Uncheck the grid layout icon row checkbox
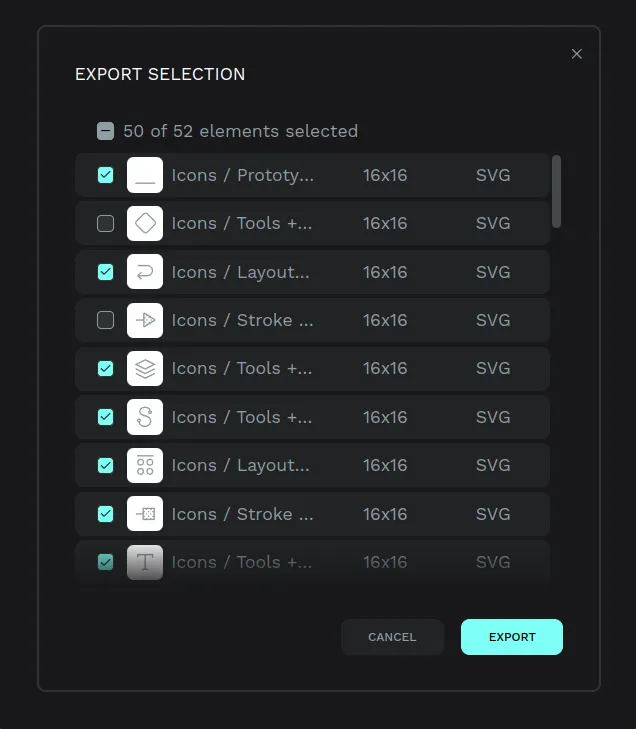The image size is (636, 729). [x=105, y=465]
